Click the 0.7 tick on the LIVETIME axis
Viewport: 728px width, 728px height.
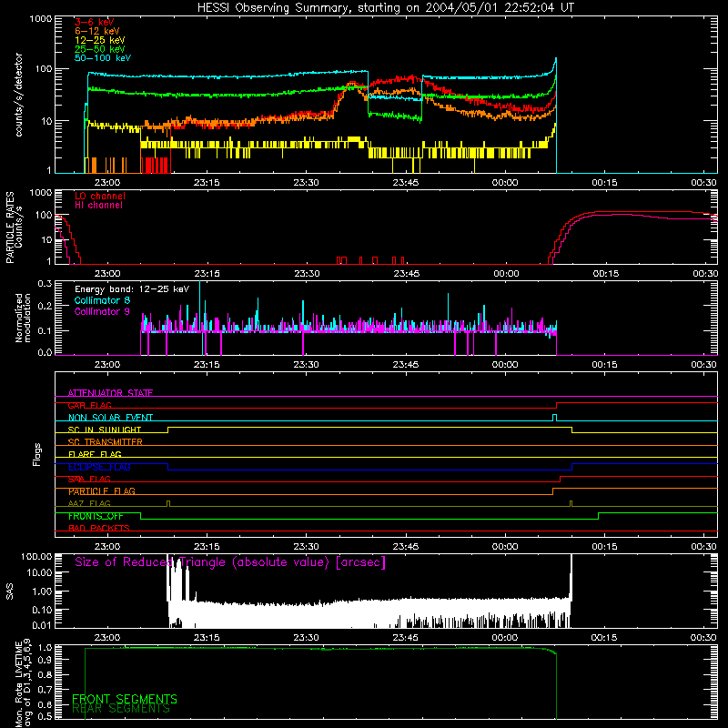[45, 690]
